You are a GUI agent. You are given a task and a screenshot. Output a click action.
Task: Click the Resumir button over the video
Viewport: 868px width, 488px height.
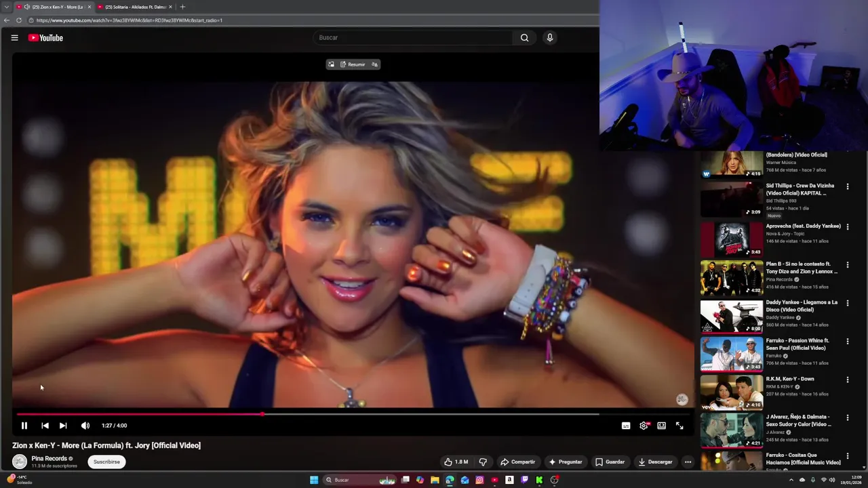click(x=353, y=64)
